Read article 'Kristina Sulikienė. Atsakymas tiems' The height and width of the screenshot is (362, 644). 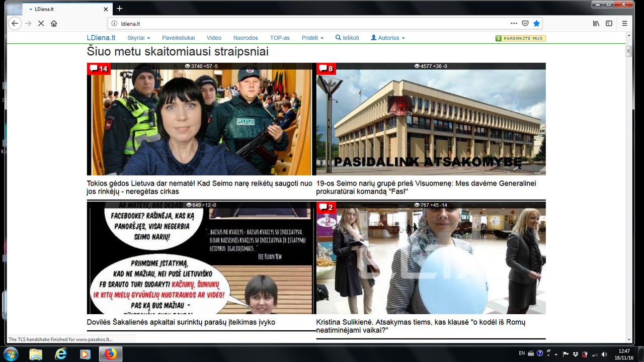click(x=421, y=326)
